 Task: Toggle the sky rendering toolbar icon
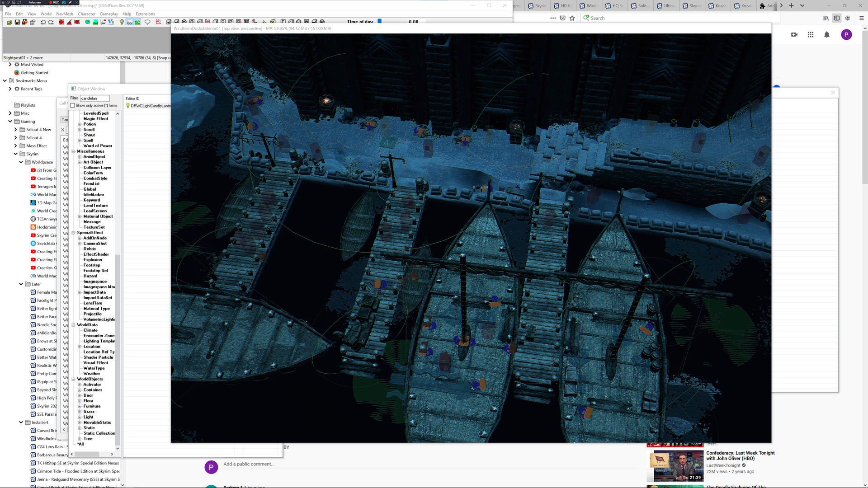point(129,22)
